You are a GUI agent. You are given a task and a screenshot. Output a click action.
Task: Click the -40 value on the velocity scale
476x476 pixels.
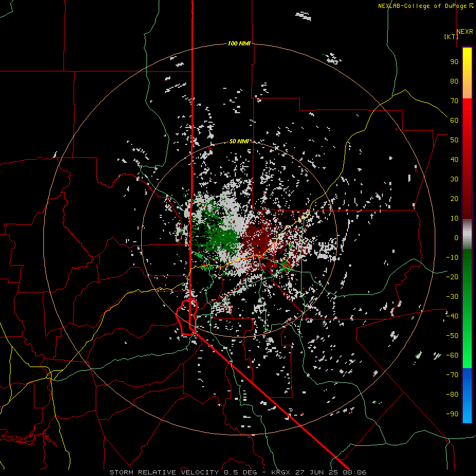point(452,316)
